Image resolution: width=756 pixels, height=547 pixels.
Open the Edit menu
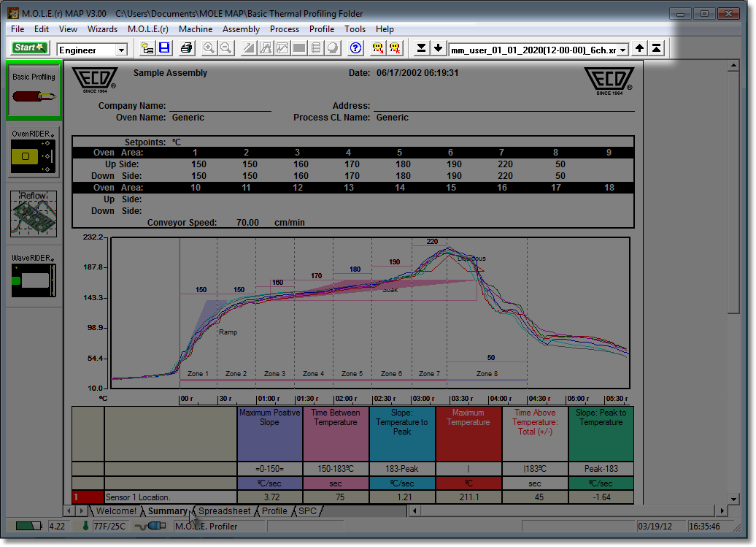[41, 29]
